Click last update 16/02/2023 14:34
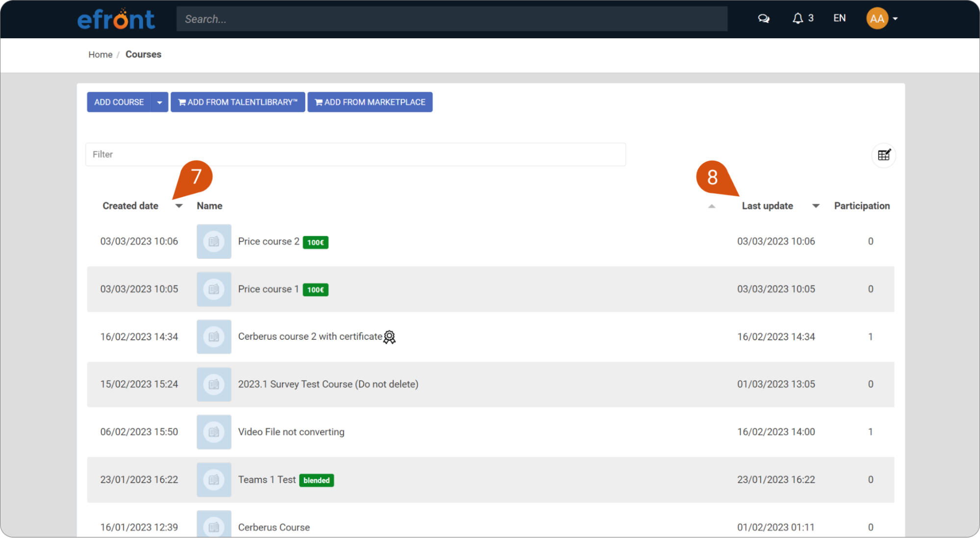This screenshot has width=980, height=538. tap(776, 336)
